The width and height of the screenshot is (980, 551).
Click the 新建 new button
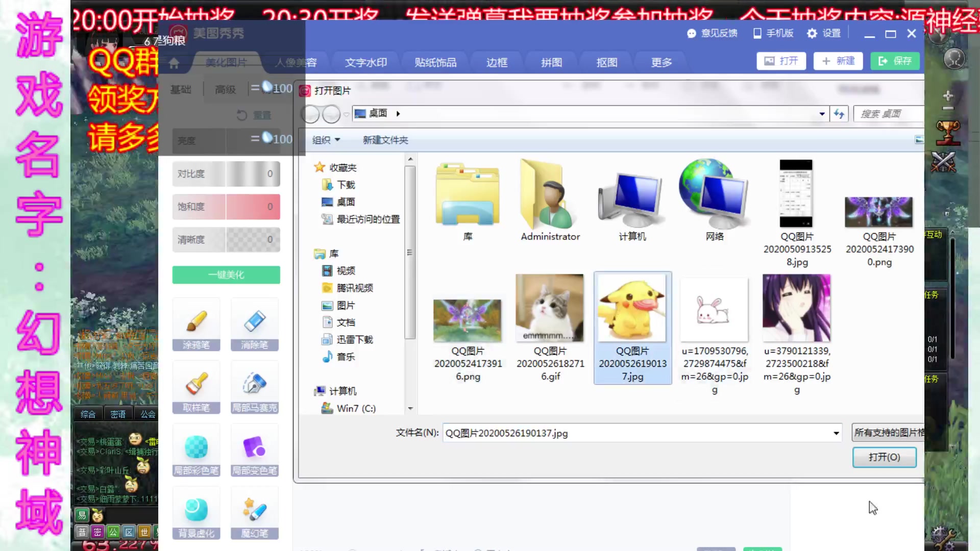[x=838, y=61]
